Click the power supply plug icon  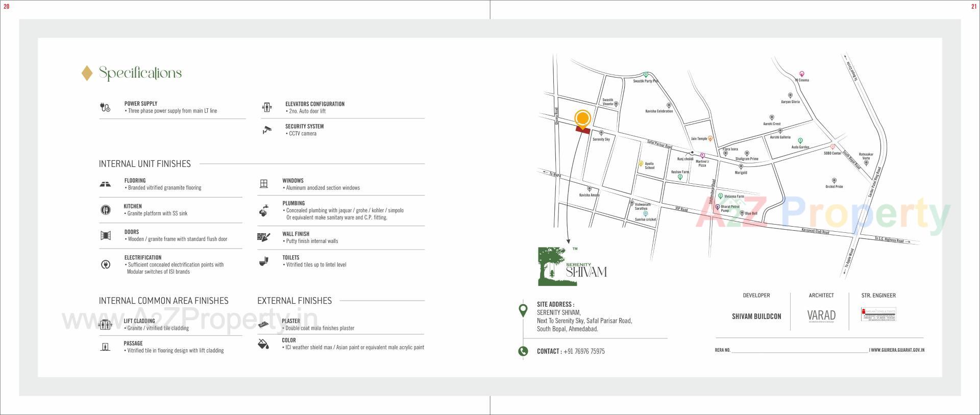(105, 107)
